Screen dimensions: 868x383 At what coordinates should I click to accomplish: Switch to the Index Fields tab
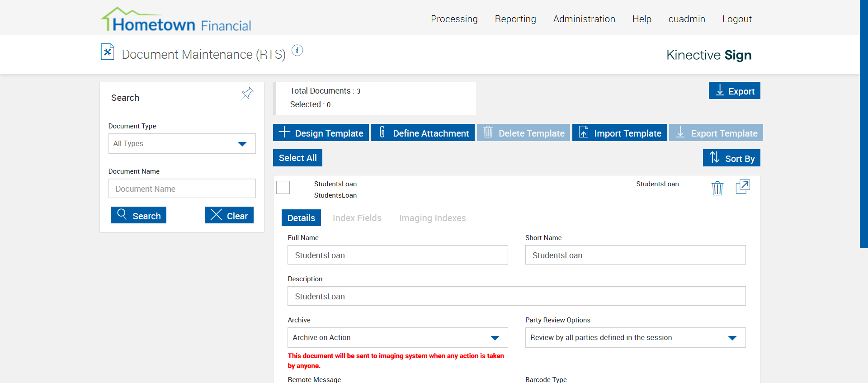coord(357,218)
